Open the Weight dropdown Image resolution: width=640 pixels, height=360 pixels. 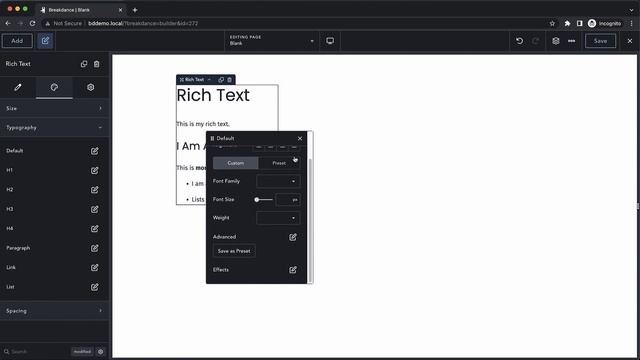point(278,218)
